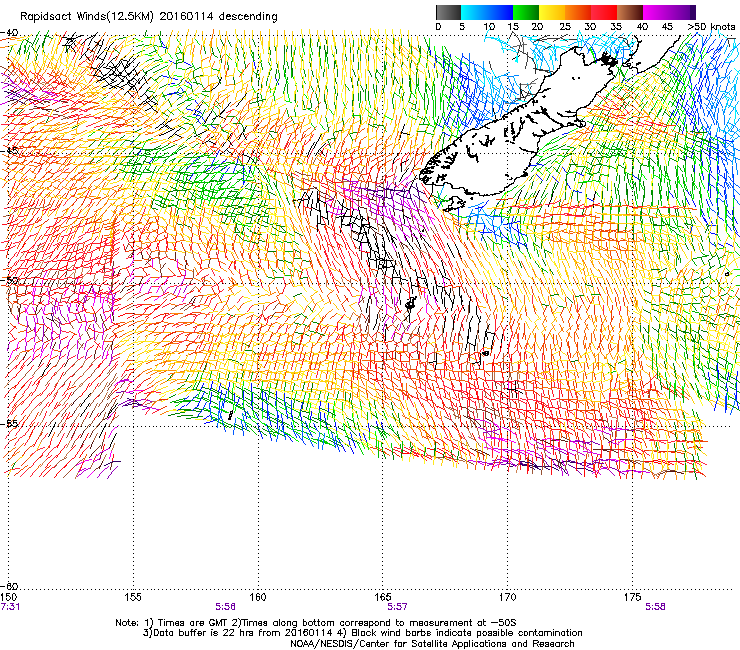The image size is (740, 650).
Task: Click the '170' longitude label
Action: 507,597
